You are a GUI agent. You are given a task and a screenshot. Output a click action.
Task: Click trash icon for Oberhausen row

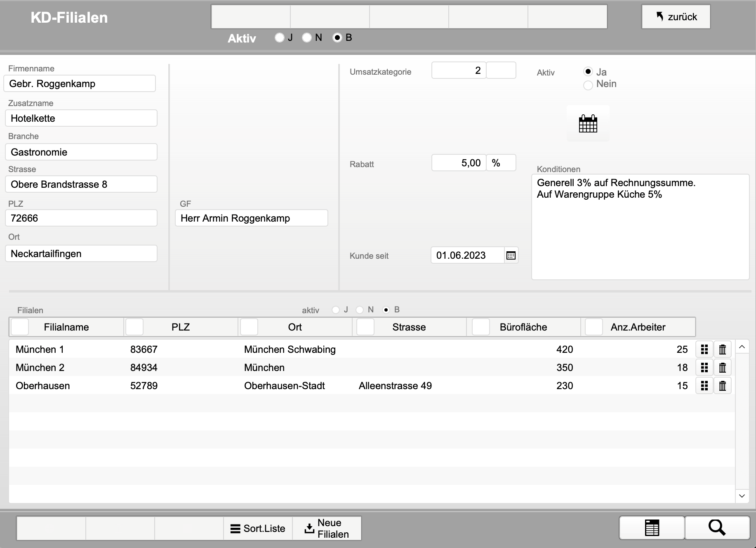pyautogui.click(x=722, y=386)
